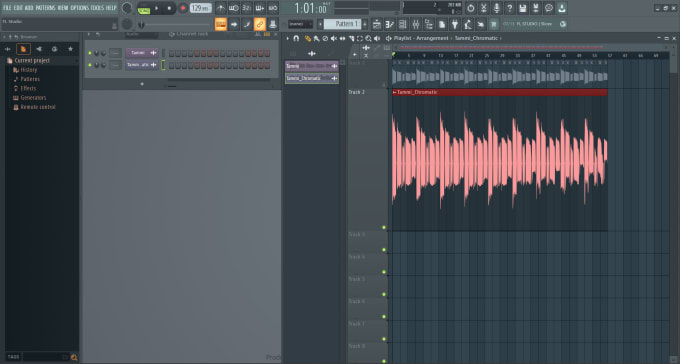This screenshot has width=680, height=364.
Task: Open the Playlist view icon
Action: [377, 24]
